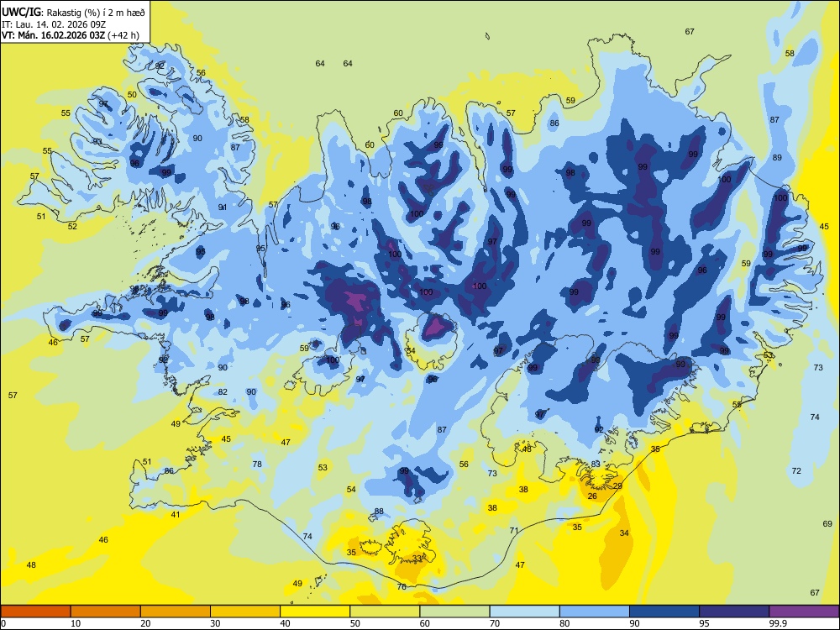Choose the light blue 70–80 legend swatch
This screenshot has width=840, height=630.
[525, 612]
